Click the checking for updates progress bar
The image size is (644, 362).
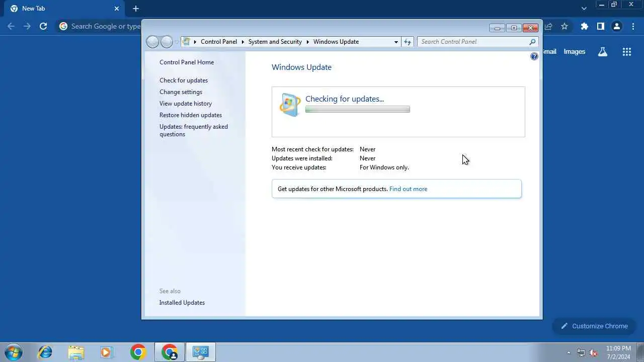tap(358, 109)
